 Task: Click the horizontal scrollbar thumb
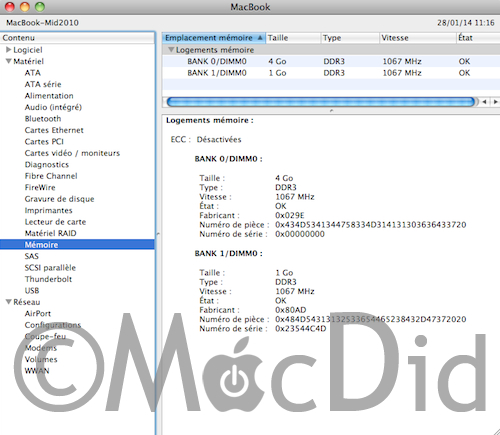tap(320, 102)
